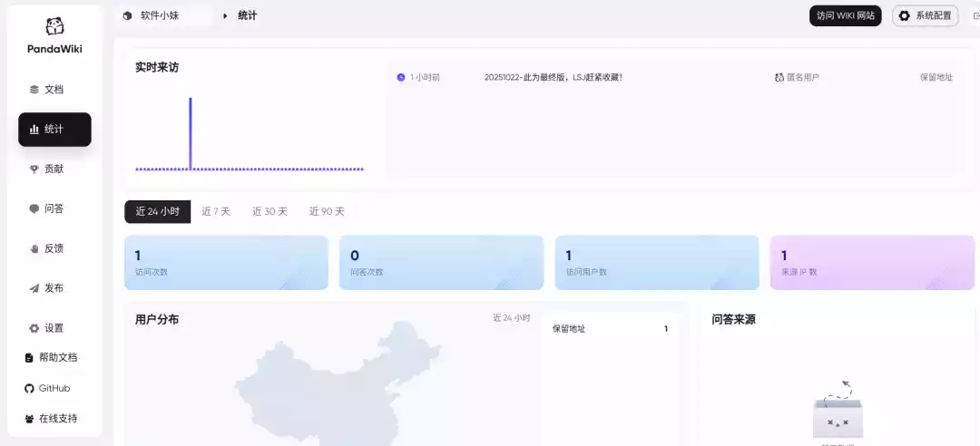Click the 问答 chat bubble icon
Image resolution: width=980 pixels, height=446 pixels.
click(34, 208)
